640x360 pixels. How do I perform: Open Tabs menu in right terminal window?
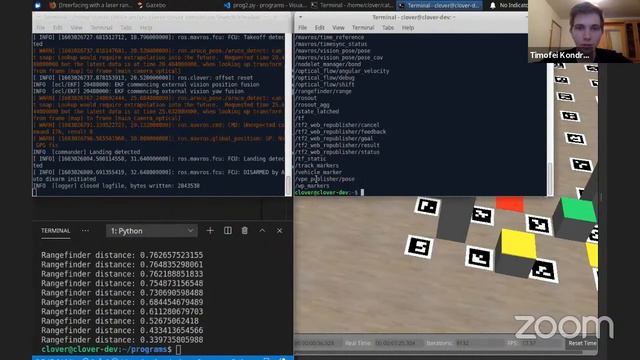pos(388,28)
